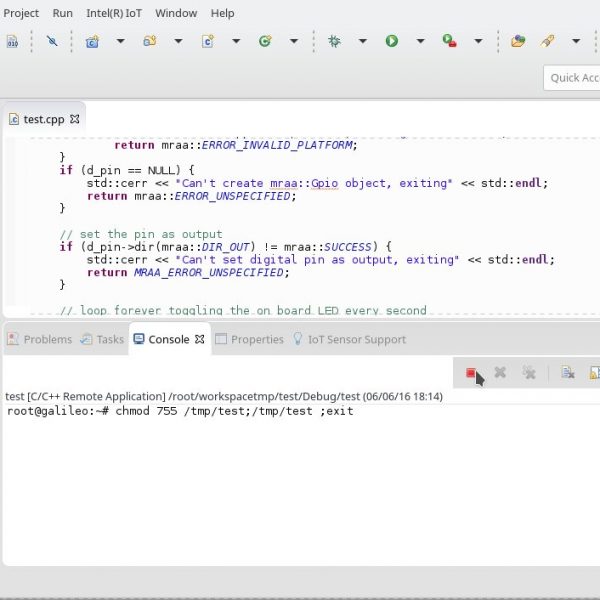Image resolution: width=600 pixels, height=600 pixels.
Task: Click the Remove Launch gray X icon
Action: click(x=500, y=372)
